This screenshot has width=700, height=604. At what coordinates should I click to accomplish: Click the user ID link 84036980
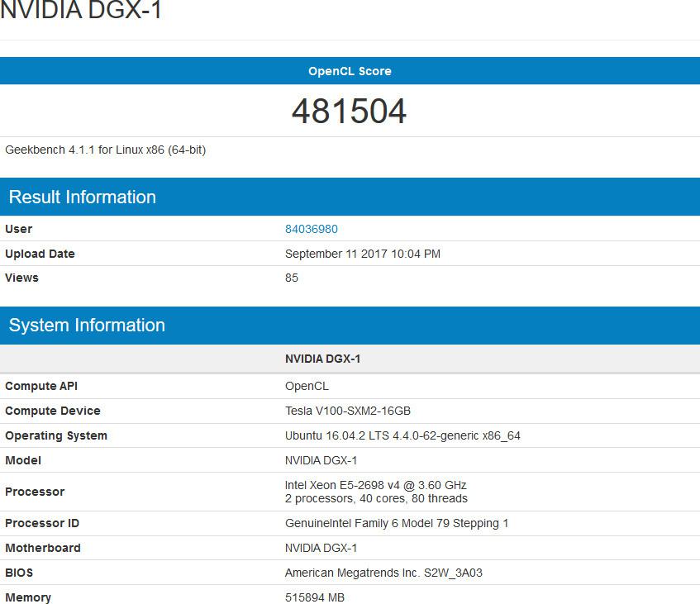311,229
